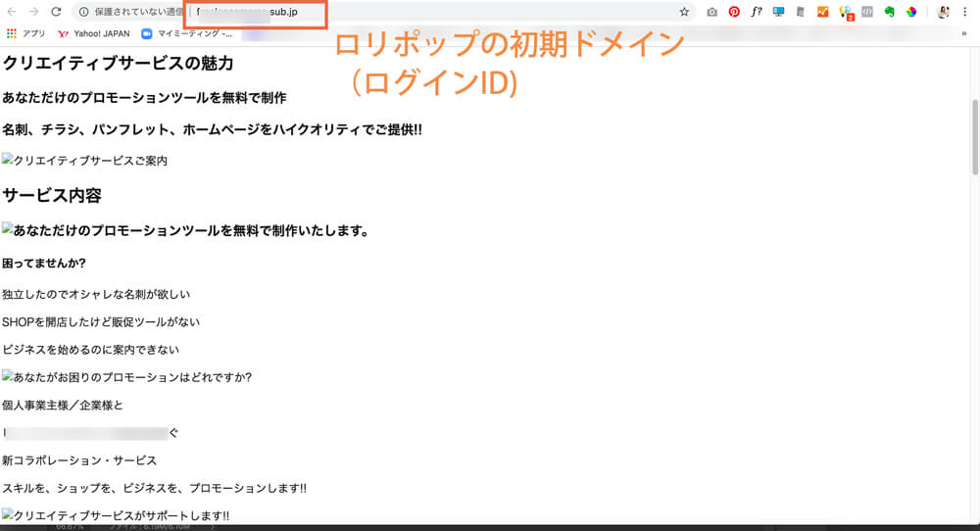Click the あなただけのプロモーションツールを無料で制作 subheading

(144, 97)
